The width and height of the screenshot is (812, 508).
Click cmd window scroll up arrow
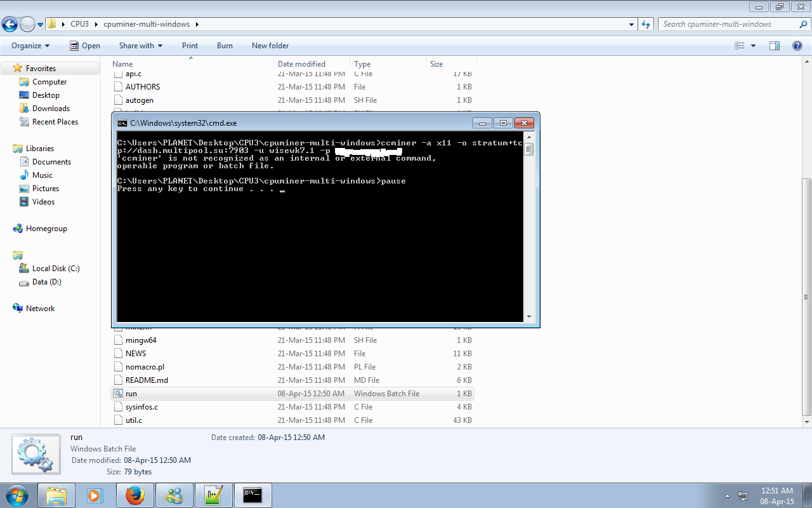pos(529,137)
